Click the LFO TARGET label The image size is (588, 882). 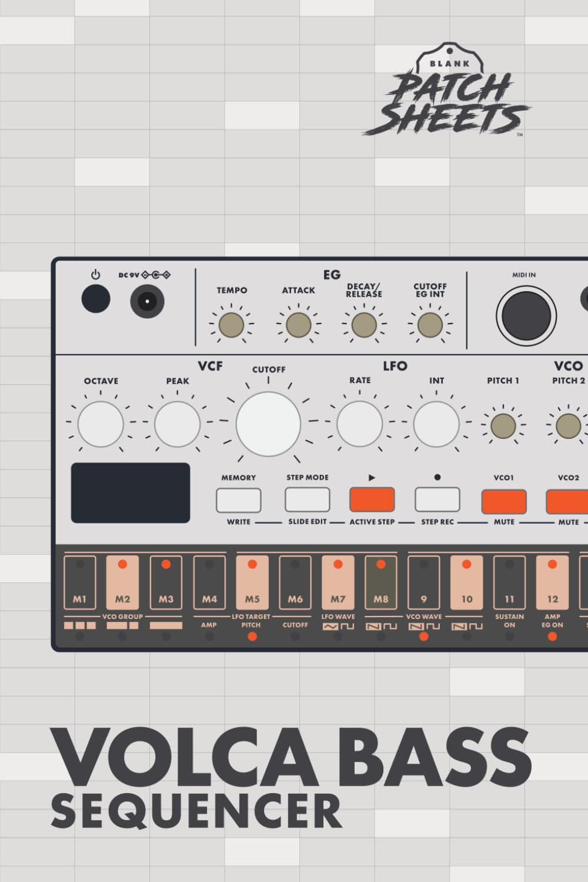(x=251, y=617)
